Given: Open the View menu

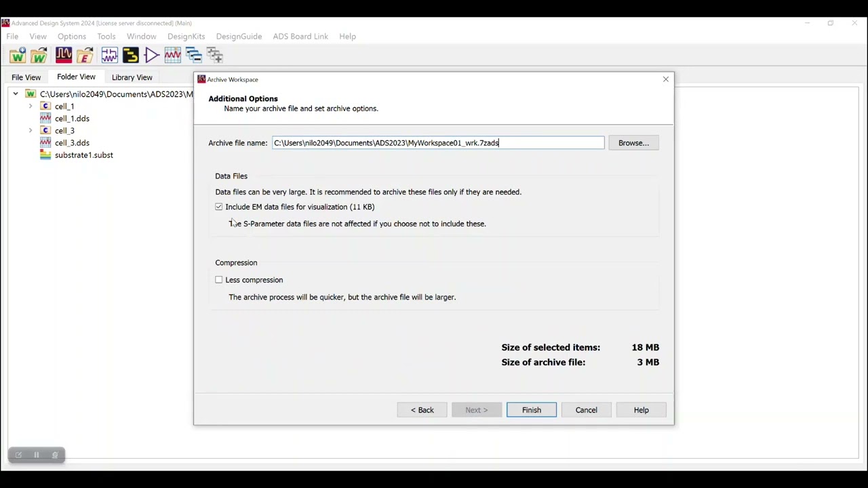Looking at the screenshot, I should [38, 37].
